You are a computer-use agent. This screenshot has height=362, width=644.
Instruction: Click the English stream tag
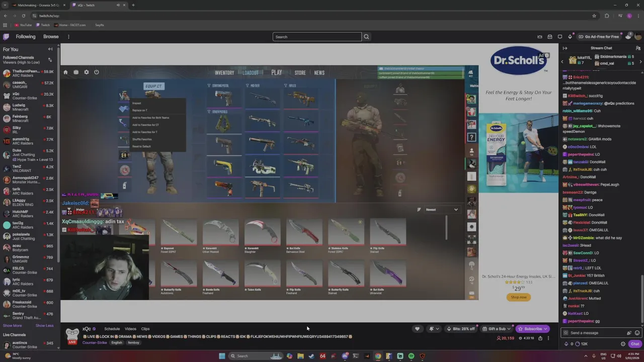pyautogui.click(x=117, y=343)
